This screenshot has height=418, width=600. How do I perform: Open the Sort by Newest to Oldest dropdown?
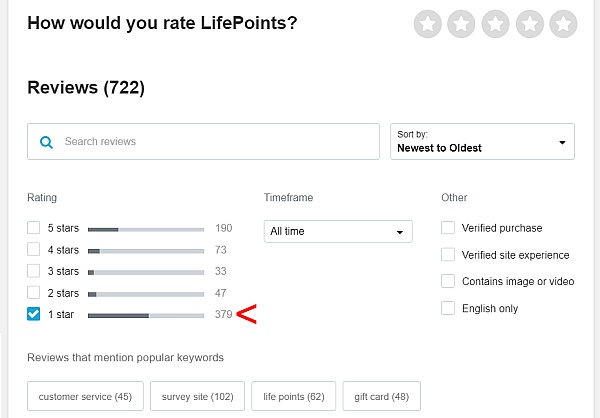pyautogui.click(x=482, y=142)
